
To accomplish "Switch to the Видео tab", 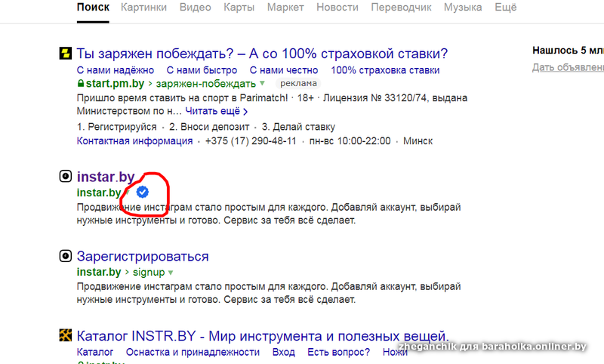I will [196, 8].
